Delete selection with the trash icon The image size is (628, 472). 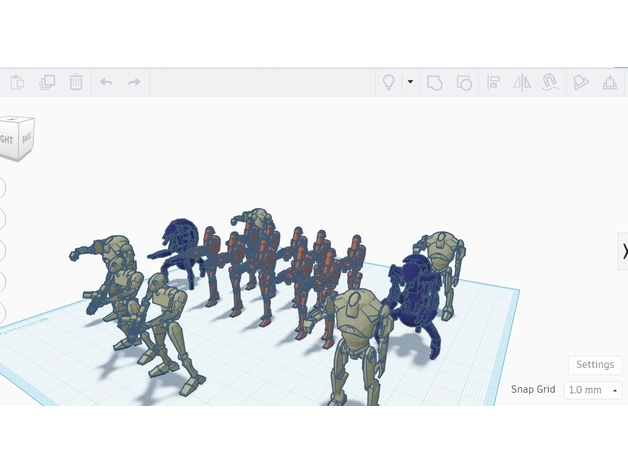click(76, 83)
